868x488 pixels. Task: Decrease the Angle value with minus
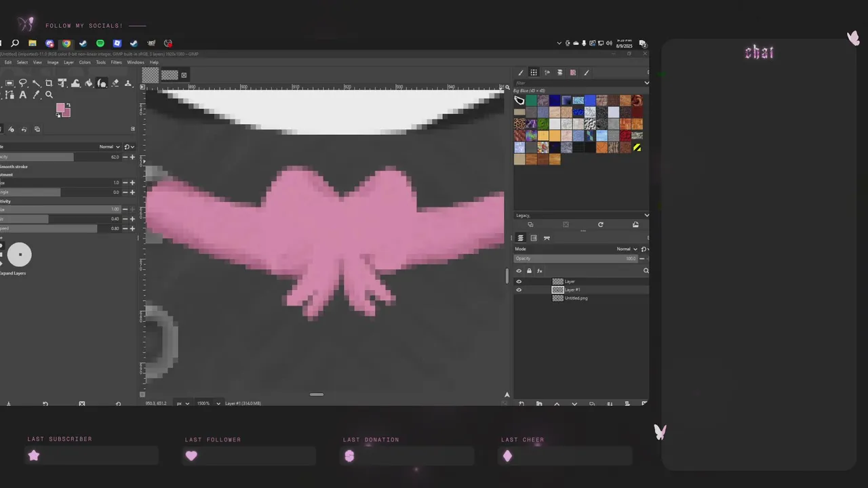[125, 192]
